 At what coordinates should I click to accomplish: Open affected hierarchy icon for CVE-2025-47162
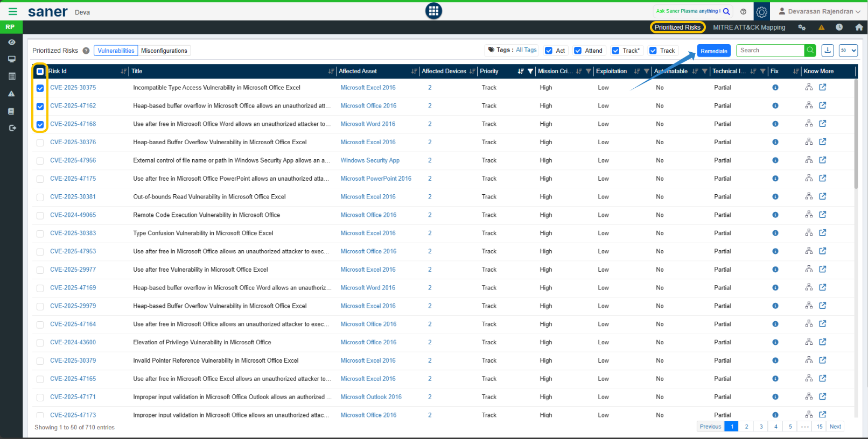[809, 105]
